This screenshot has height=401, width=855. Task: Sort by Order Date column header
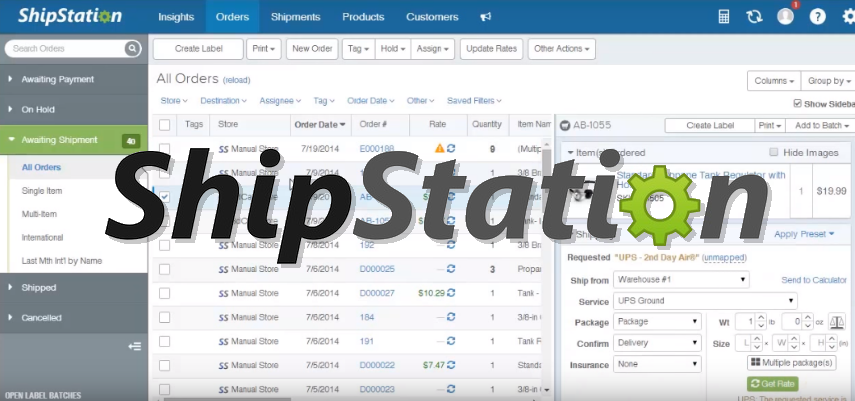[x=320, y=125]
